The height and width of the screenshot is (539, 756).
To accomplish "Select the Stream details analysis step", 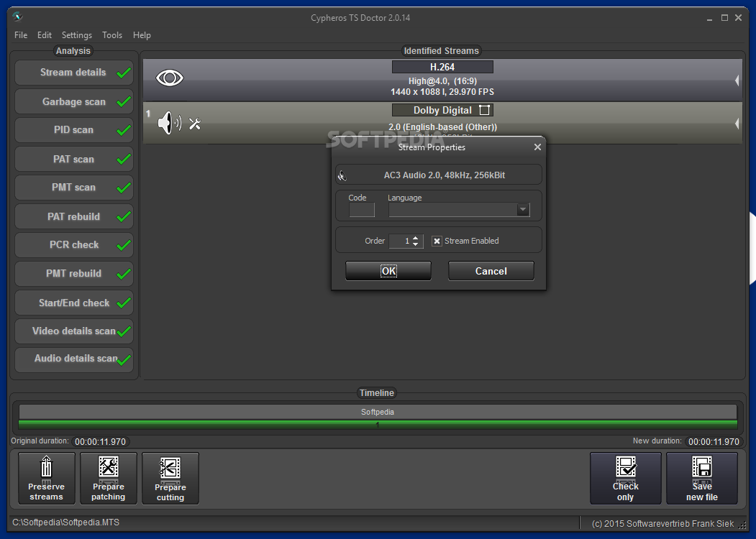I will click(74, 73).
